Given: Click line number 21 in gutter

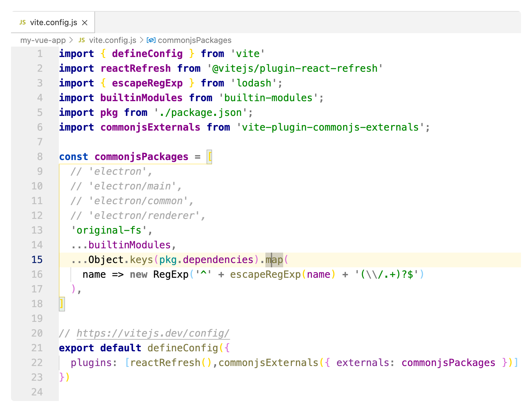Looking at the screenshot, I should [37, 348].
